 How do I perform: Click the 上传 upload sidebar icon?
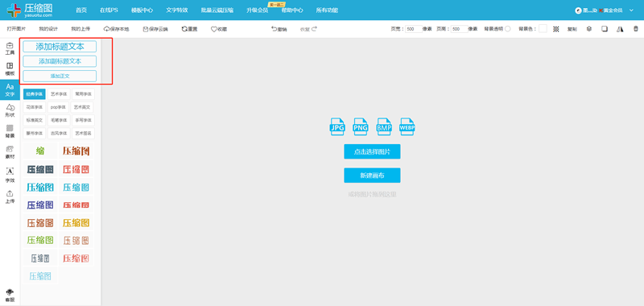point(10,196)
